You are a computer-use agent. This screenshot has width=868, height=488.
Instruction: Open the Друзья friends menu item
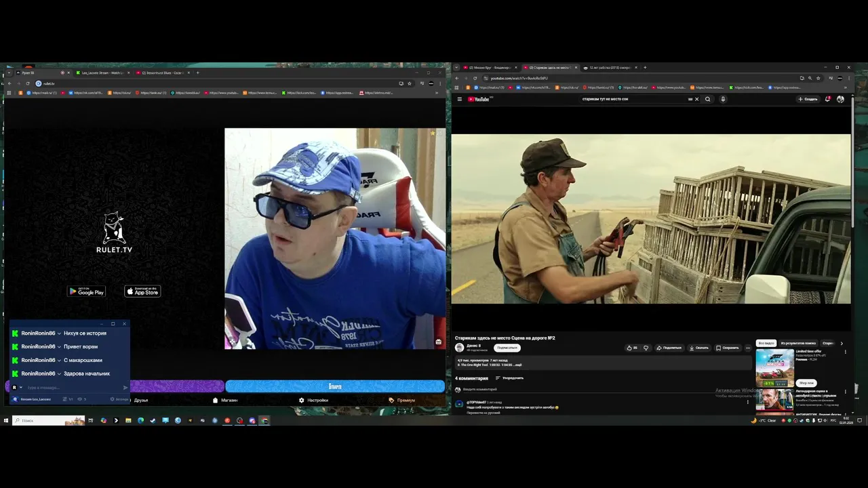[140, 401]
